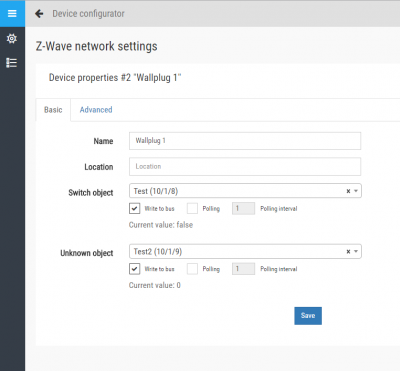
Task: Expand the Unknown object dropdown arrow
Action: tap(356, 251)
